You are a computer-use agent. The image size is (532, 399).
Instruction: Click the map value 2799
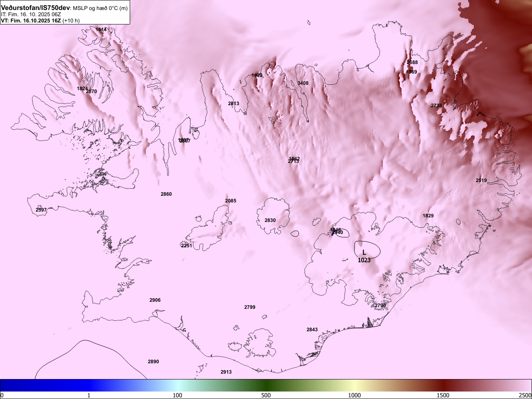point(250,307)
